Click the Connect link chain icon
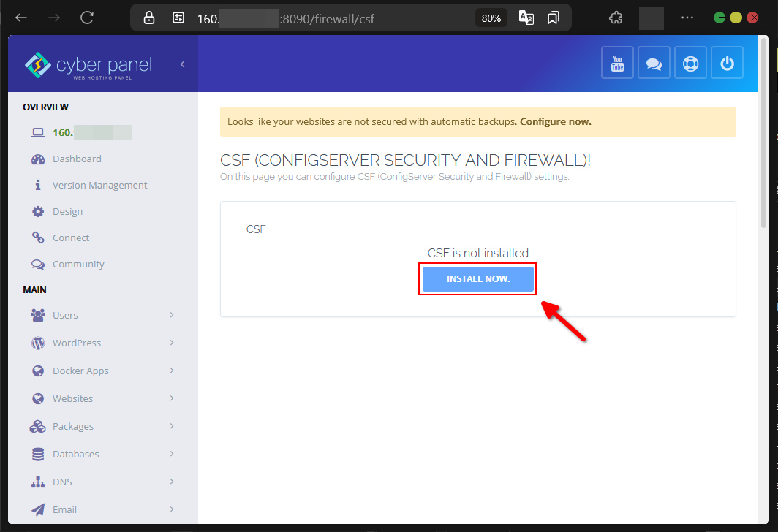Image resolution: width=778 pixels, height=532 pixels. pyautogui.click(x=38, y=237)
